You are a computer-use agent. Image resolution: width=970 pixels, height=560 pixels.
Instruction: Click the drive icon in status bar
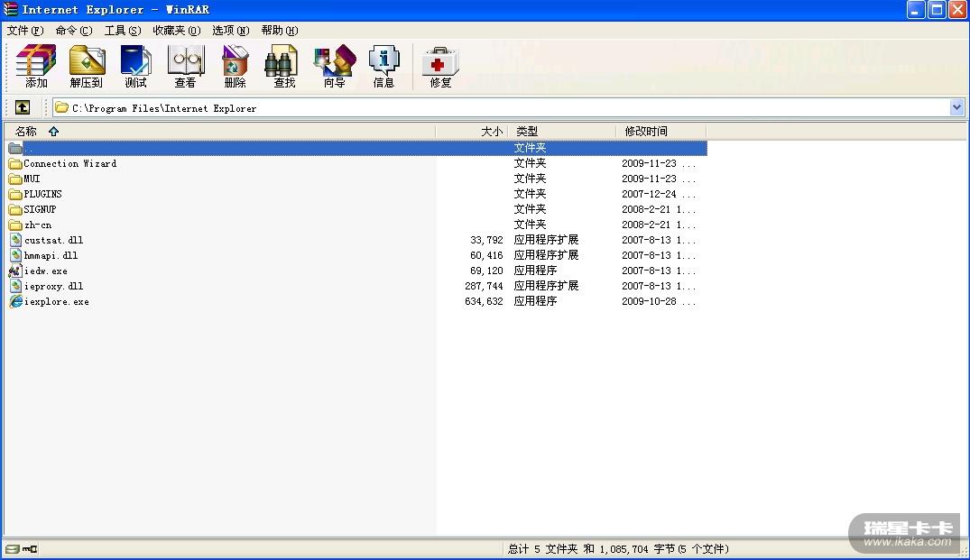pyautogui.click(x=13, y=549)
